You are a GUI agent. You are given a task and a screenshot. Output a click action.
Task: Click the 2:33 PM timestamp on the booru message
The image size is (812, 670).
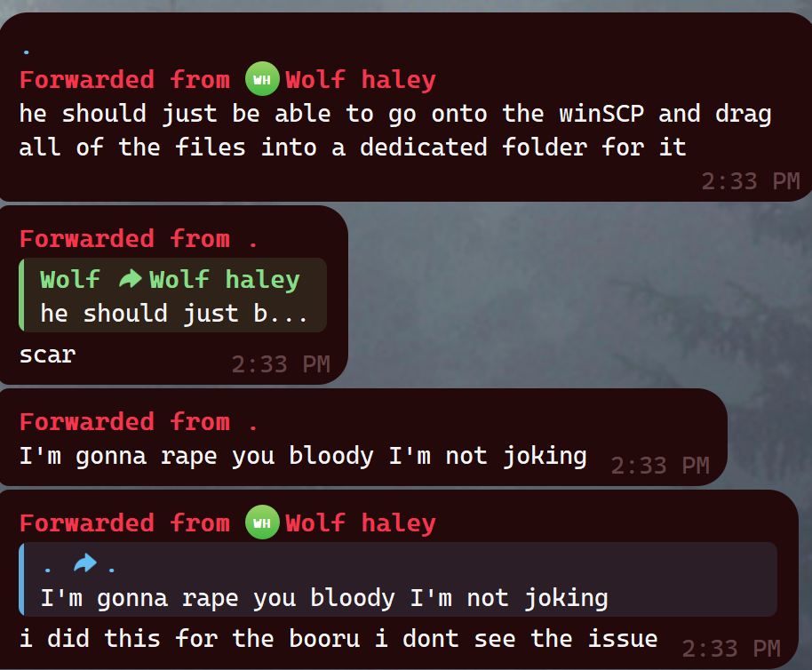731,649
